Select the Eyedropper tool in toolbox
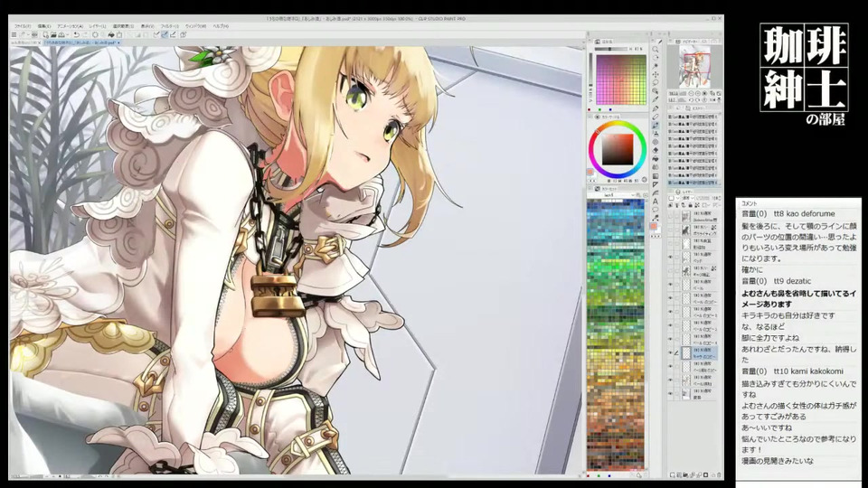The height and width of the screenshot is (488, 868). [656, 99]
